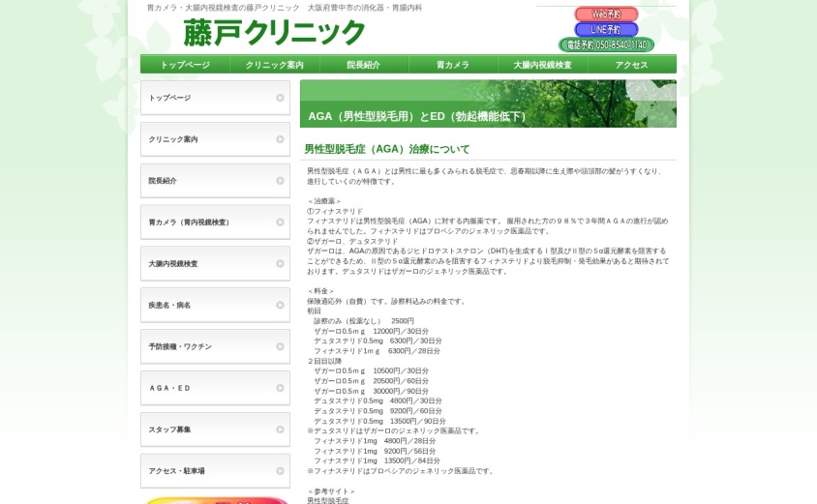The height and width of the screenshot is (504, 817).
Task: Click the line デュタステリド0.5mg 9200円／60日分
Action: [x=378, y=411]
